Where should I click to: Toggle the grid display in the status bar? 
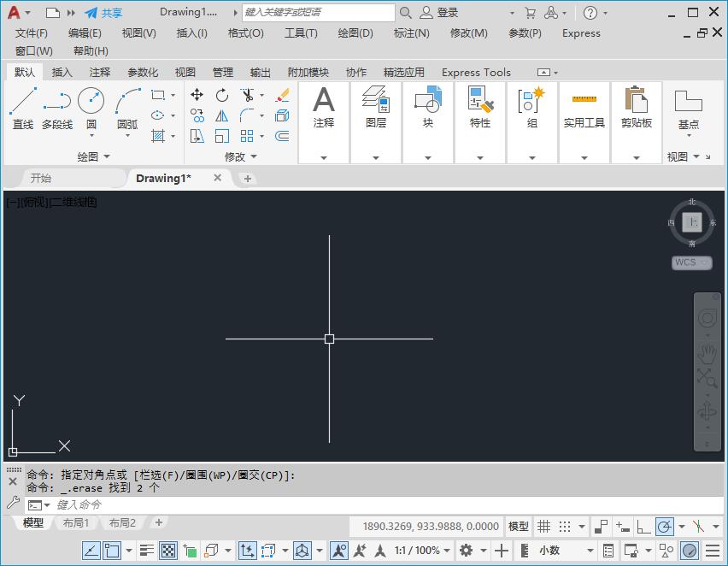(543, 526)
